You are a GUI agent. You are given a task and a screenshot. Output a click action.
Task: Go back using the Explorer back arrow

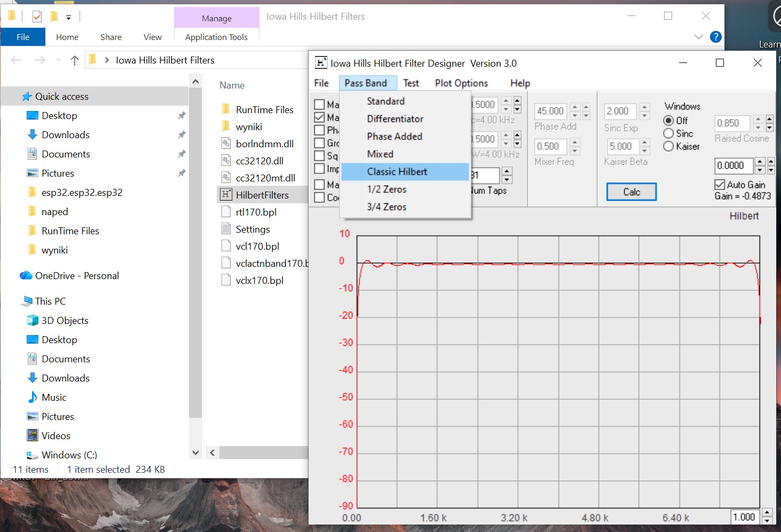tap(16, 60)
